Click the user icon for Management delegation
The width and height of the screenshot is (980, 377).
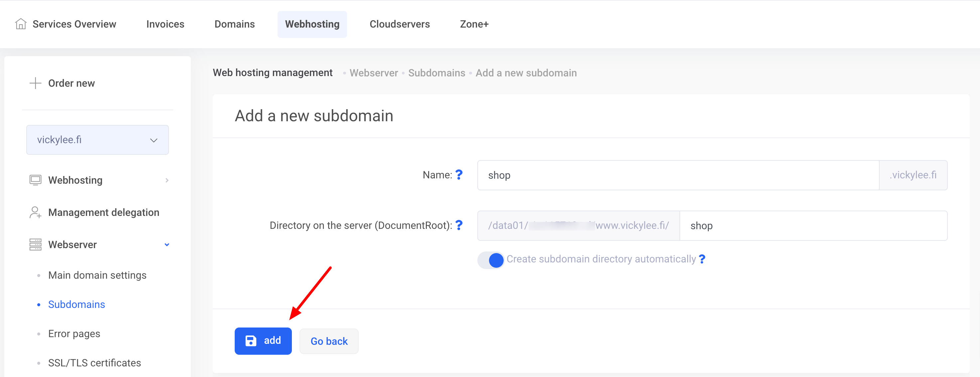35,212
